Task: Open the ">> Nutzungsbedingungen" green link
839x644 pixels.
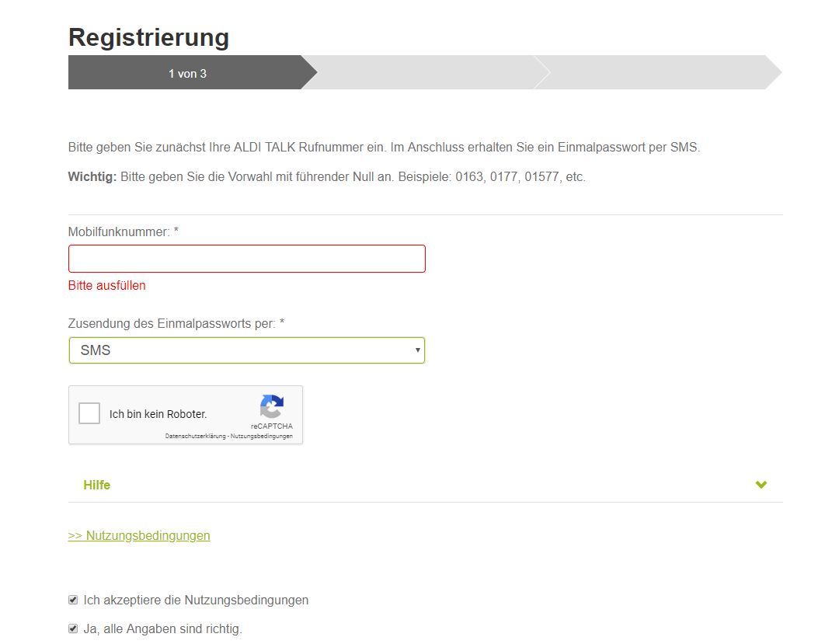Action: 139,535
